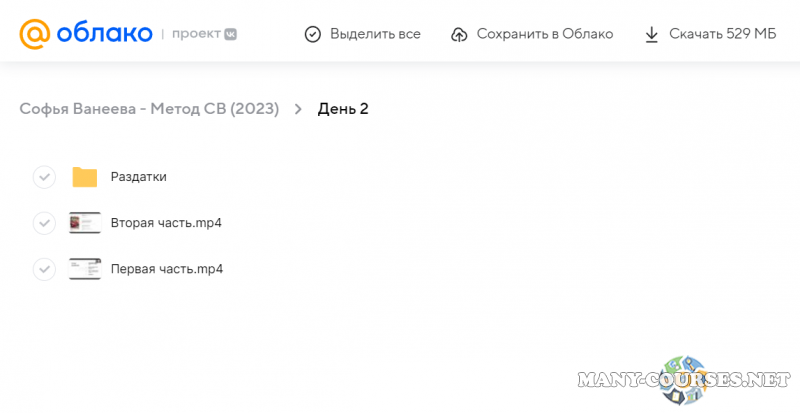Select all files with "Выделить все" text
The width and height of the screenshot is (800, 413).
click(x=375, y=34)
